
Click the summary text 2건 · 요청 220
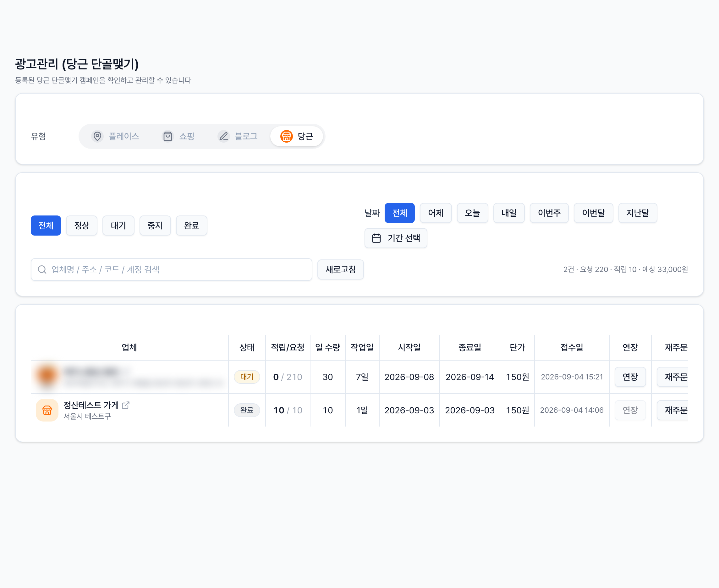click(x=585, y=269)
